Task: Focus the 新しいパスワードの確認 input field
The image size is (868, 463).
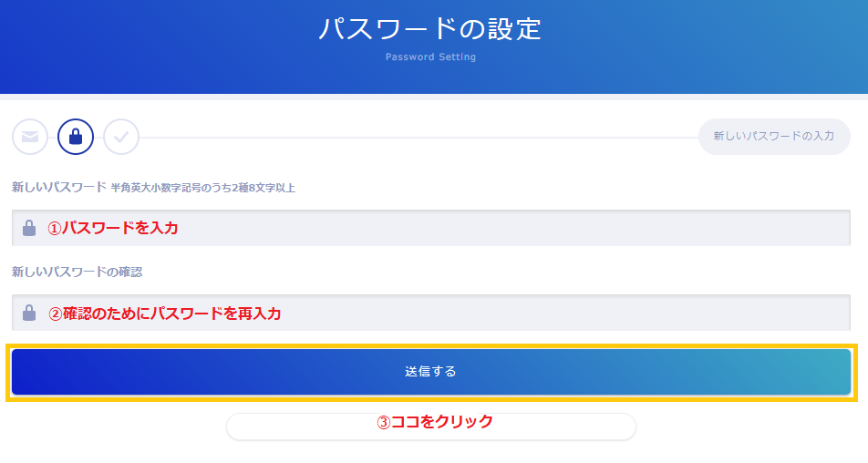Action: [431, 314]
